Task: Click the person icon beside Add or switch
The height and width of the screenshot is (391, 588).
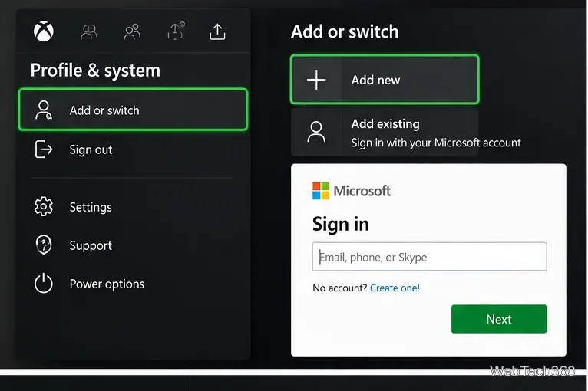Action: (x=44, y=110)
